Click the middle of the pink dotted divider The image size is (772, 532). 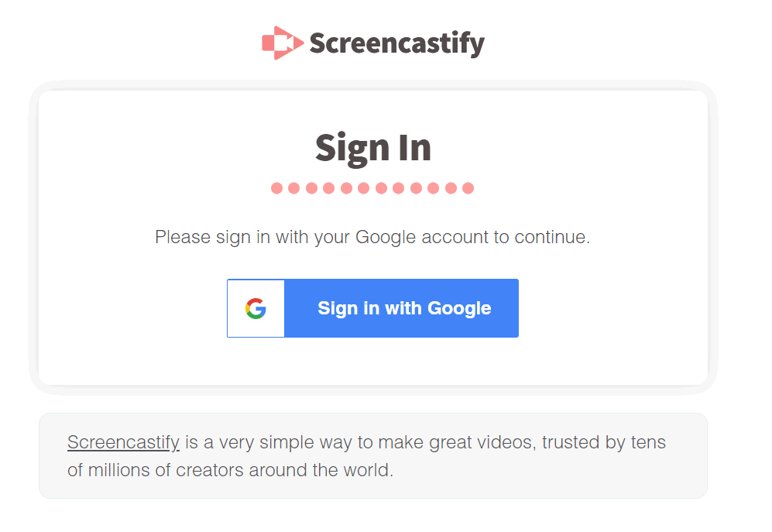coord(372,188)
